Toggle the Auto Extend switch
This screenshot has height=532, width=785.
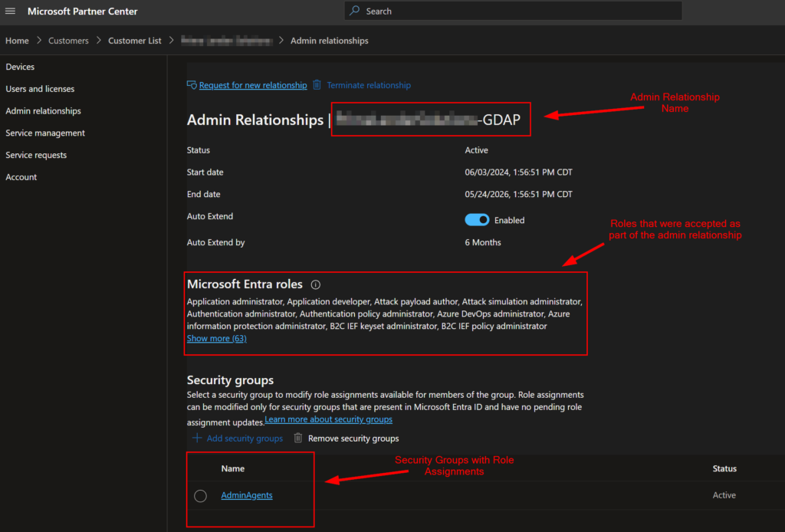pyautogui.click(x=477, y=220)
